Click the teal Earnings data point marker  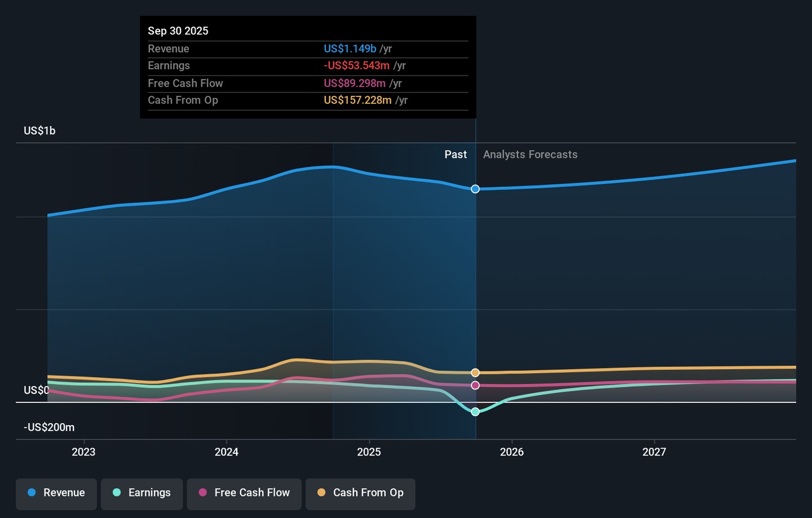(x=475, y=412)
